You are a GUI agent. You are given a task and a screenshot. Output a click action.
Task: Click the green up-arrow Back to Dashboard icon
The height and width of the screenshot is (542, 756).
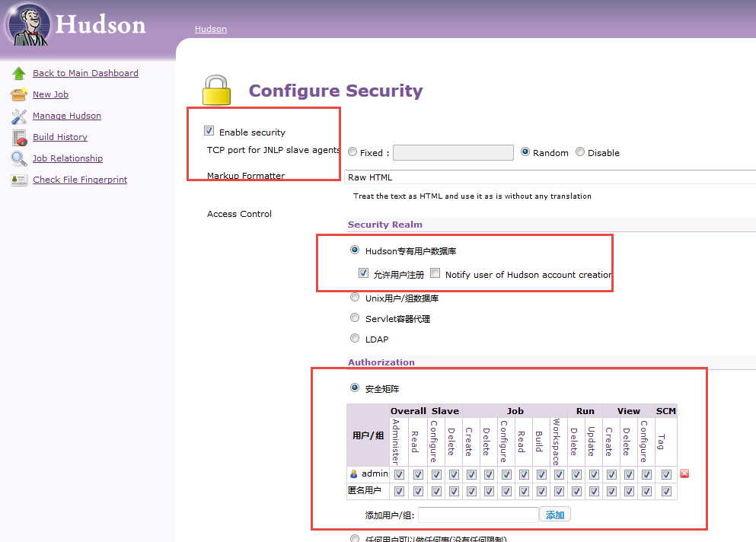click(x=19, y=73)
